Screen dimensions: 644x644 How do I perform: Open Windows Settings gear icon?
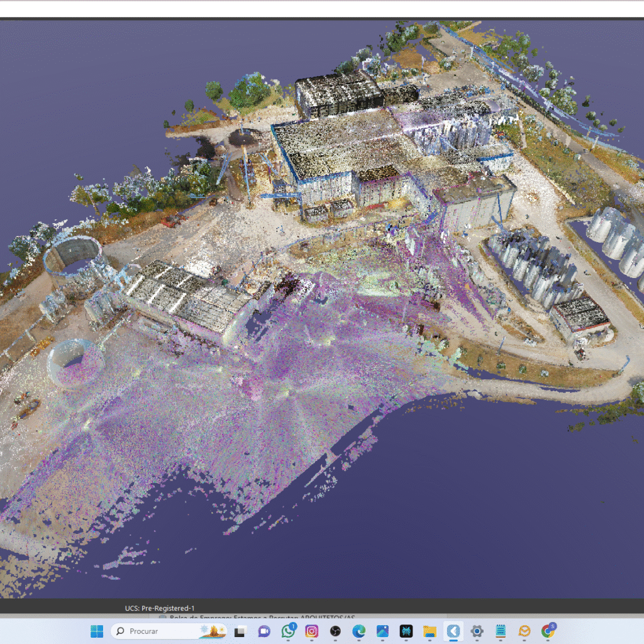477,631
